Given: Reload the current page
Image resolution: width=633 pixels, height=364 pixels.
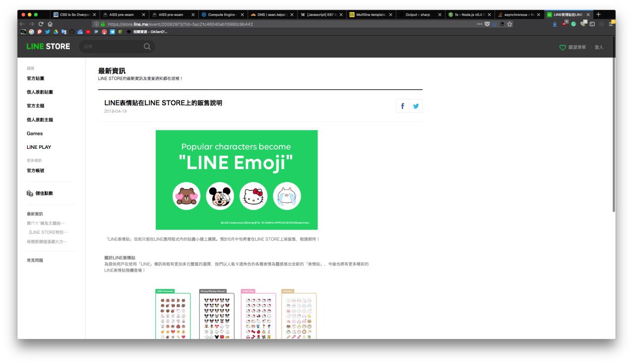Looking at the screenshot, I should coord(41,24).
